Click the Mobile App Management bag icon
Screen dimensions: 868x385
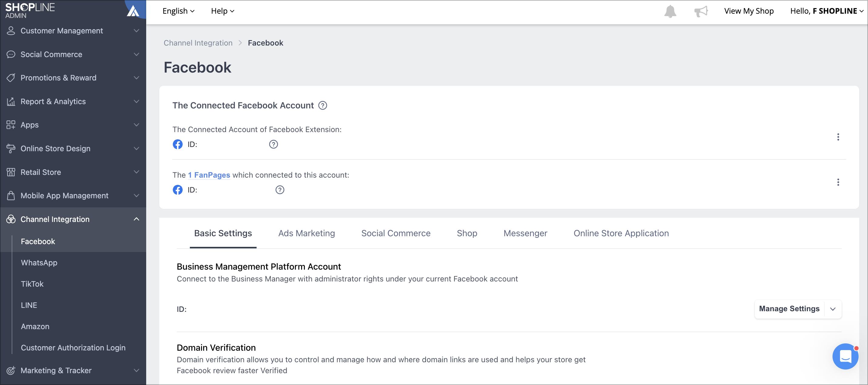tap(11, 196)
